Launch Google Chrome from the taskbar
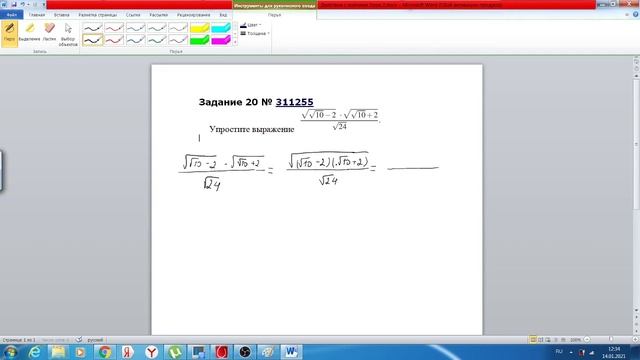Screen dimensions: 640x360 (104, 352)
